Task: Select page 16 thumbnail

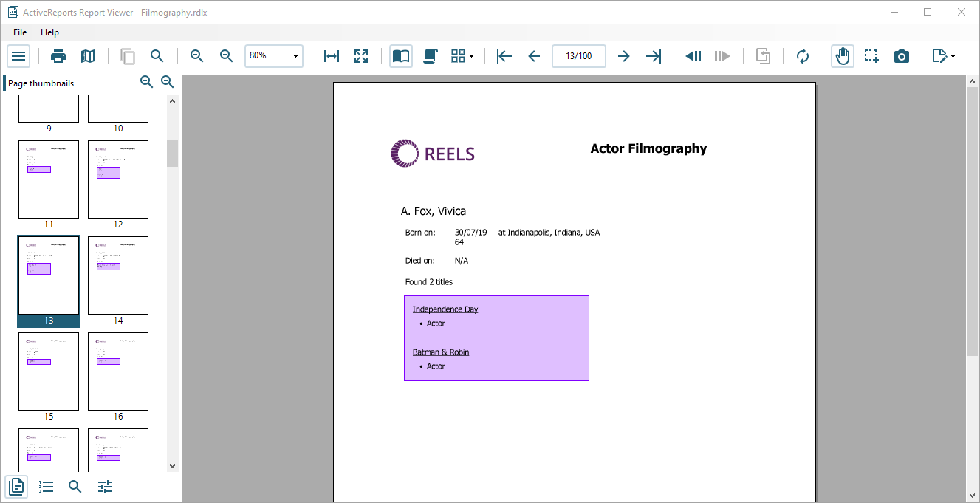Action: pos(118,372)
